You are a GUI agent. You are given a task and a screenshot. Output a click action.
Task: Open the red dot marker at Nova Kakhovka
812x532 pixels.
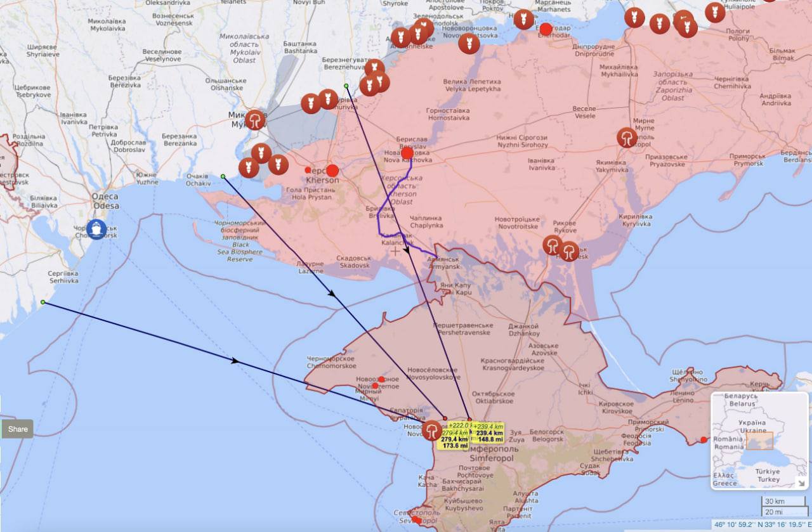point(407,153)
